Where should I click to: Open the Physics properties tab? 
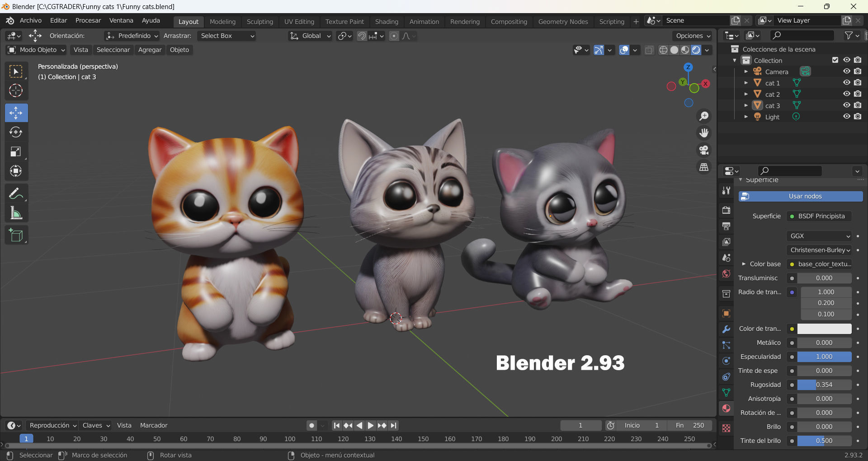pos(726,361)
